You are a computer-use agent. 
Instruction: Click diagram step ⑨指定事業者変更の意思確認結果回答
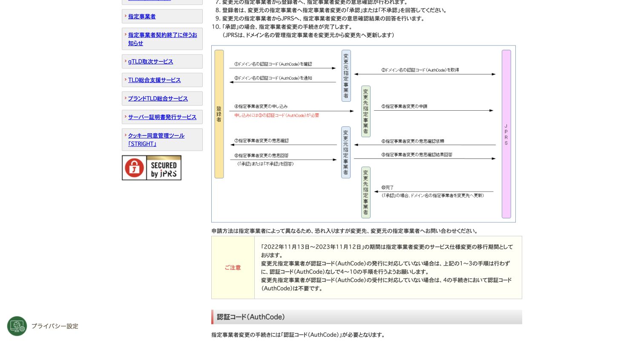[x=417, y=155]
